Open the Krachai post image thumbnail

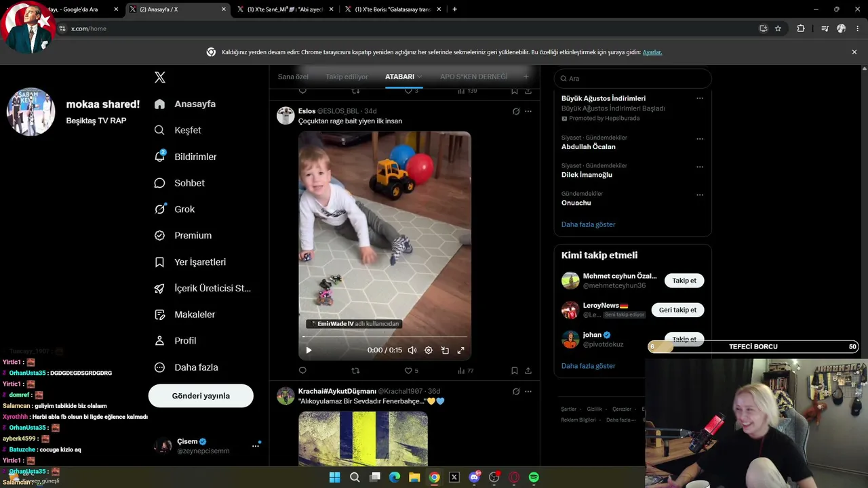pyautogui.click(x=363, y=439)
